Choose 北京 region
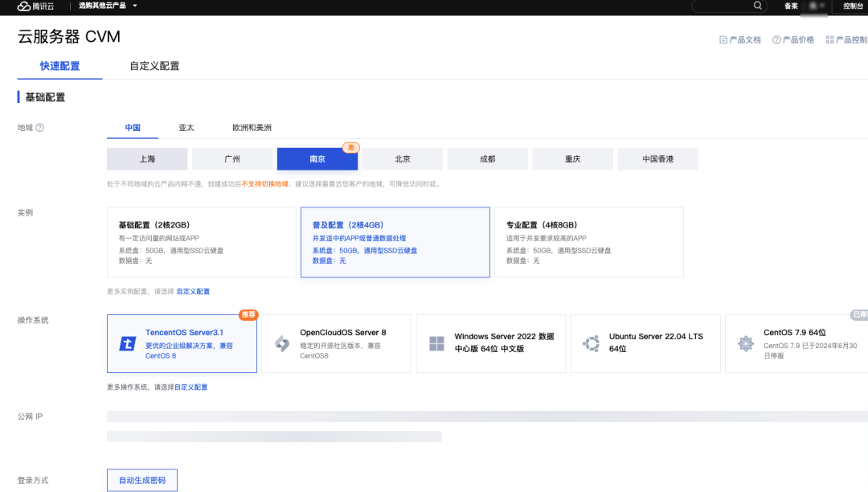The width and height of the screenshot is (868, 492). click(x=403, y=159)
